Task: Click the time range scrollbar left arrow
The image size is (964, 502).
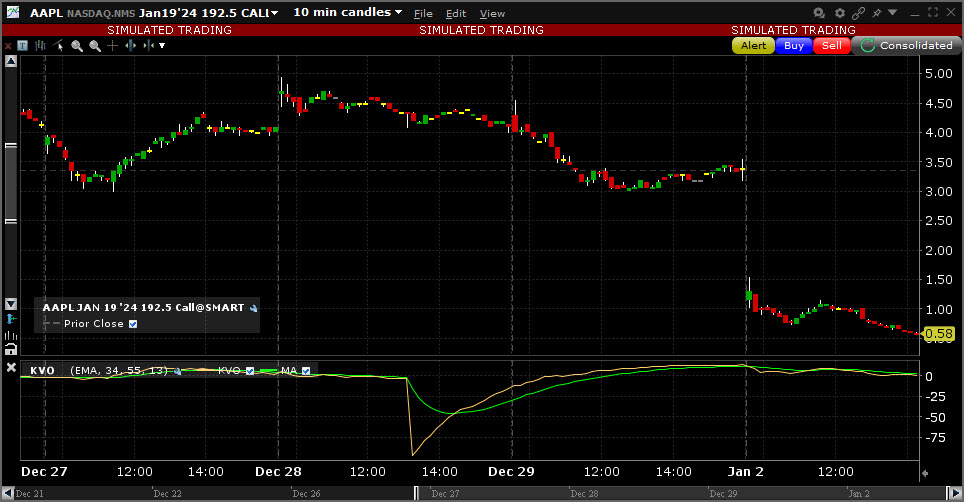Action: click(x=8, y=493)
